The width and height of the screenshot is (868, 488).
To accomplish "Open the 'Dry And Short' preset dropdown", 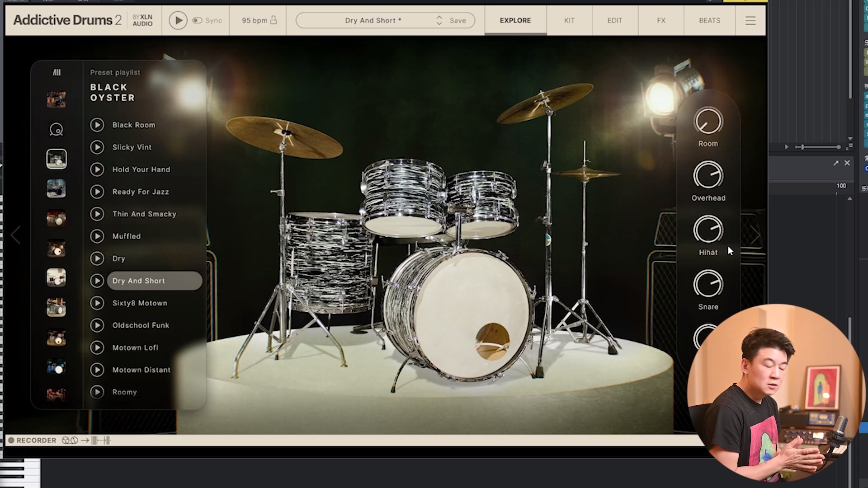I will point(373,20).
